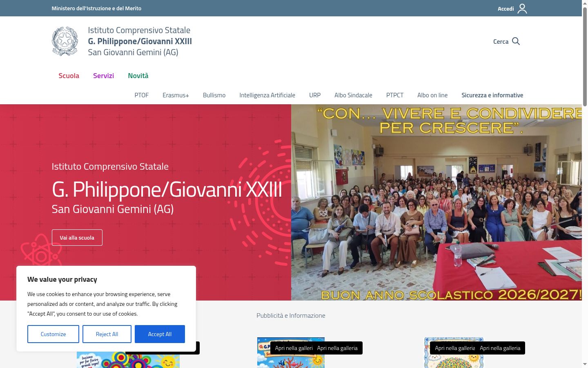Open the Novità menu

click(x=138, y=76)
